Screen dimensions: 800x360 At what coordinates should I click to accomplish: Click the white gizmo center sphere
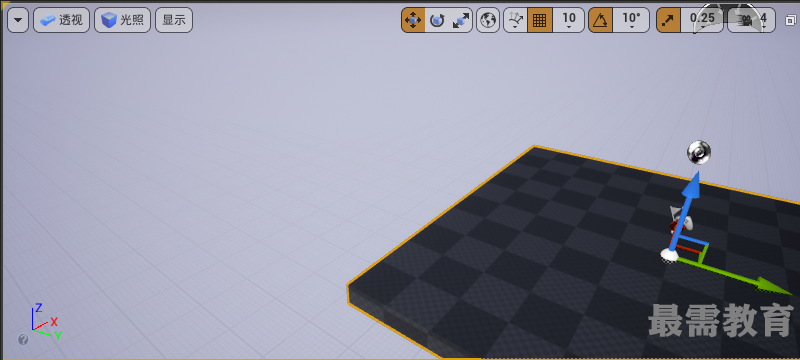point(669,255)
